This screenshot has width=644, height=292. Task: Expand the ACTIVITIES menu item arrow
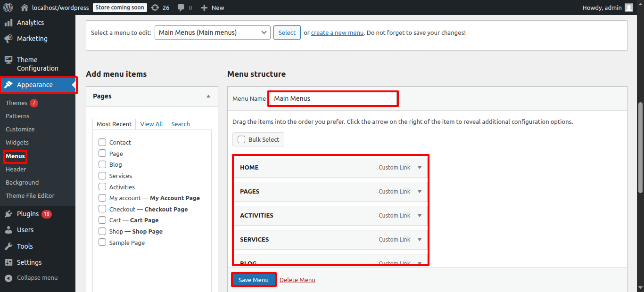[420, 216]
